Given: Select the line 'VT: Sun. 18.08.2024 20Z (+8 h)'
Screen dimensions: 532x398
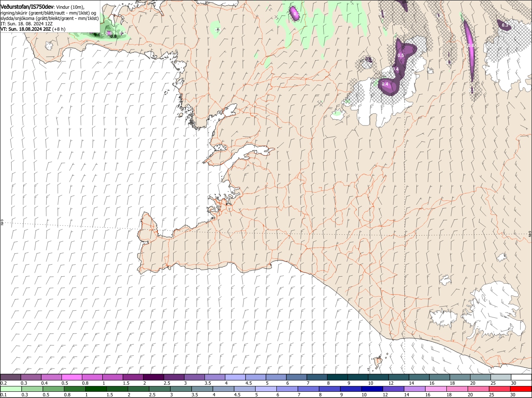Looking at the screenshot, I should pos(33,29).
